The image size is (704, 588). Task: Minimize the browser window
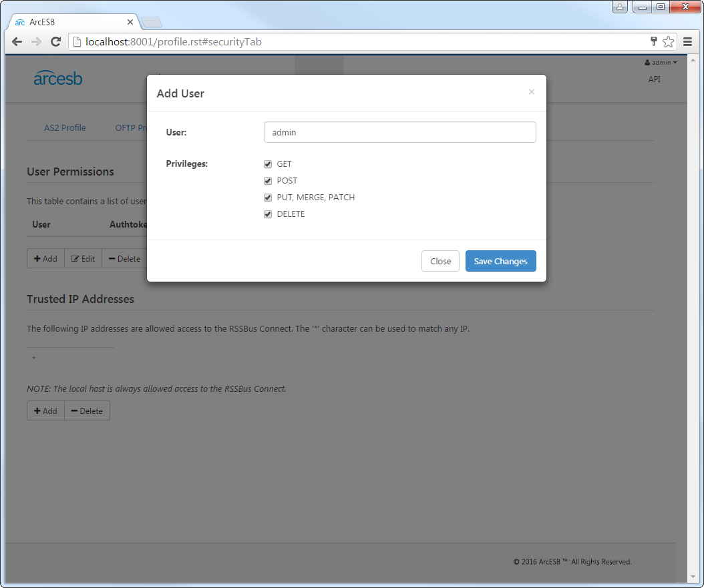tap(642, 7)
